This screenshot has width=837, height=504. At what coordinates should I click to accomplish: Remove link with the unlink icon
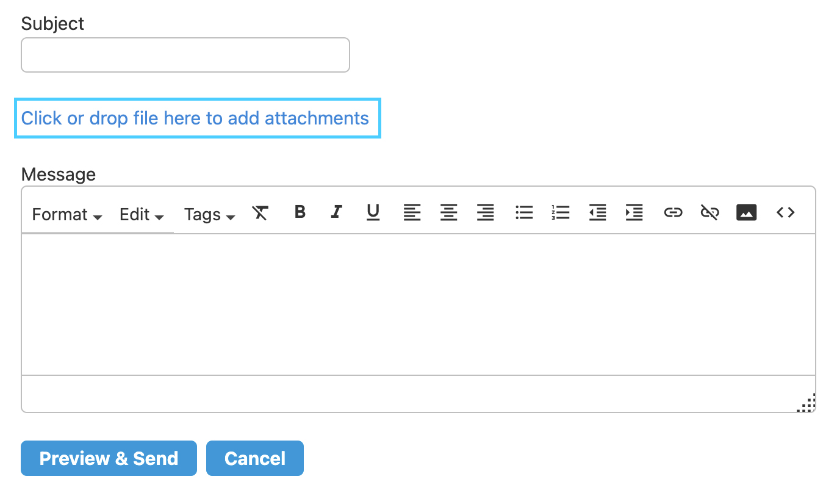click(x=709, y=212)
